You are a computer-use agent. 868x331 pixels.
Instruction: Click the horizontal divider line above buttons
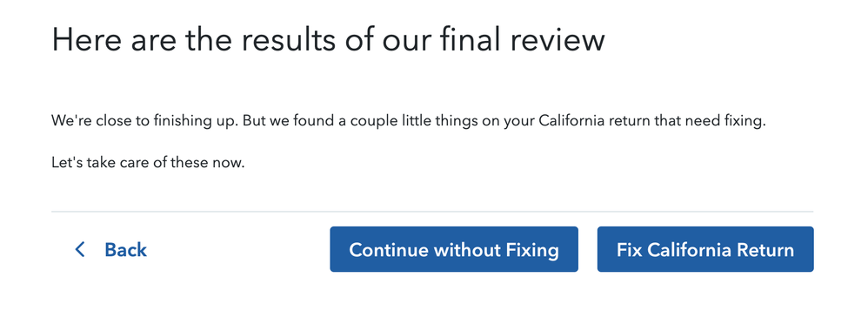[432, 212]
